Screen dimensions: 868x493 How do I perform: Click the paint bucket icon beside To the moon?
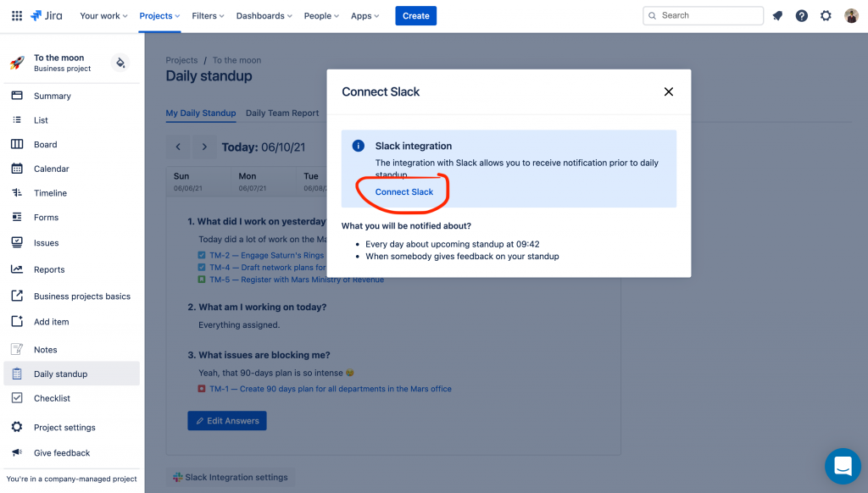pos(120,63)
